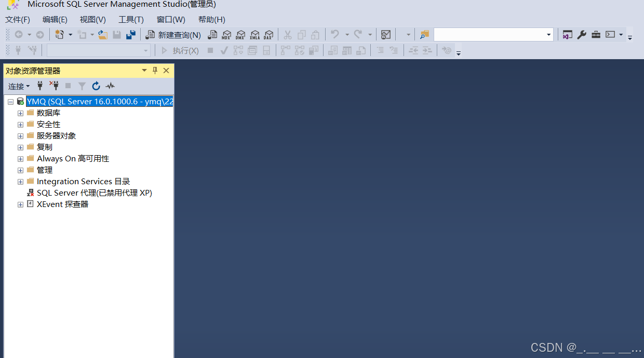This screenshot has width=644, height=358.
Task: Click the Disconnect plug icon
Action: [x=54, y=86]
